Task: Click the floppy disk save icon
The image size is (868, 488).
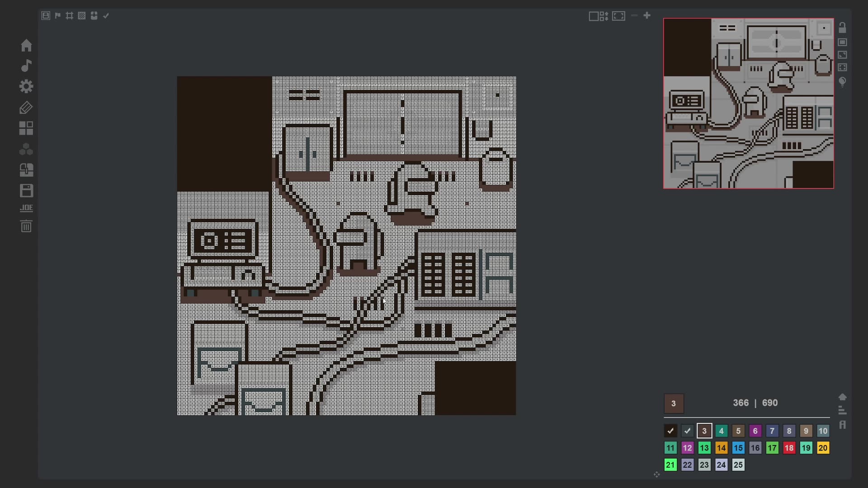Action: (26, 190)
